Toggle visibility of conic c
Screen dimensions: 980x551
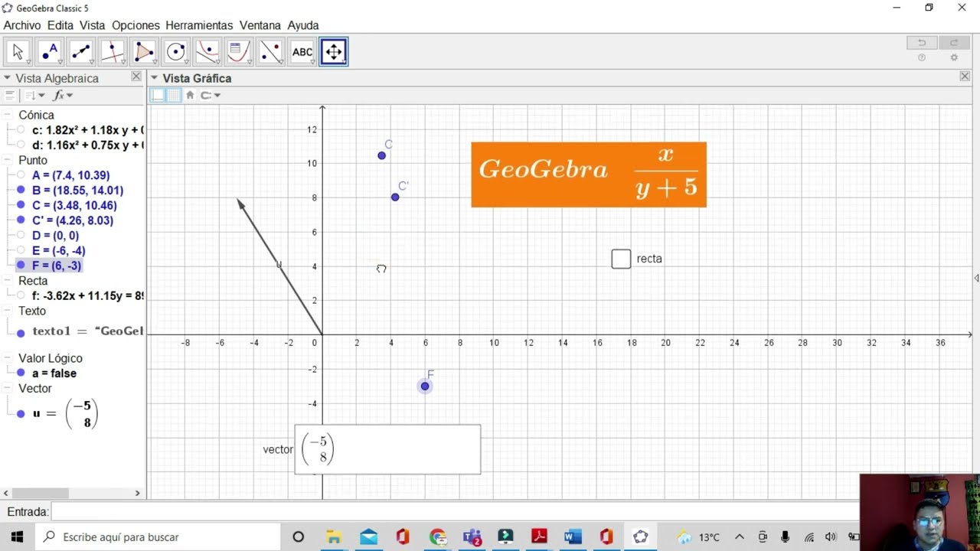click(21, 130)
